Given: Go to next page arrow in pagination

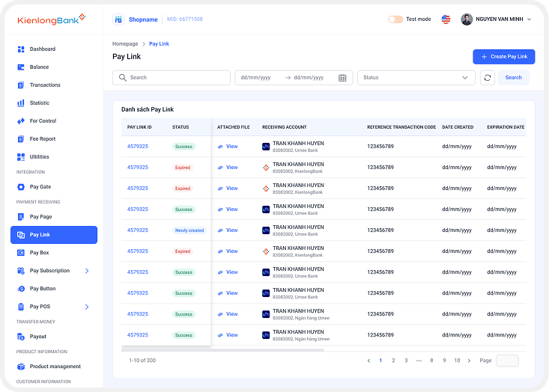Looking at the screenshot, I should [469, 361].
